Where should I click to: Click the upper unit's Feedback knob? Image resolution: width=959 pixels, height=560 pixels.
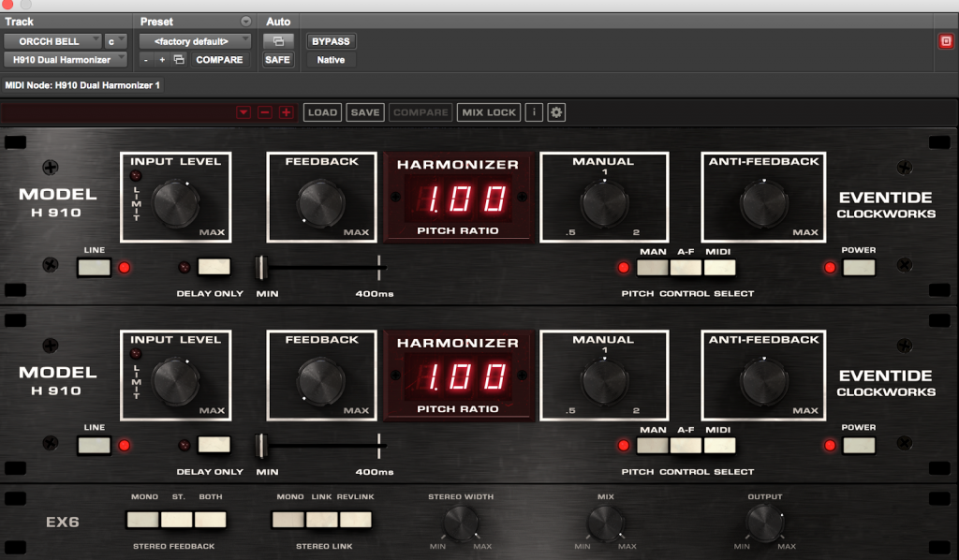pyautogui.click(x=321, y=203)
